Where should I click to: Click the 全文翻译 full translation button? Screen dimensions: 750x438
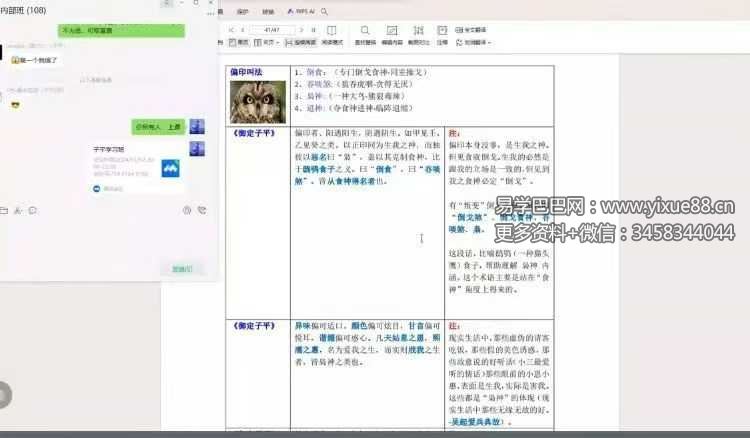coord(474,30)
